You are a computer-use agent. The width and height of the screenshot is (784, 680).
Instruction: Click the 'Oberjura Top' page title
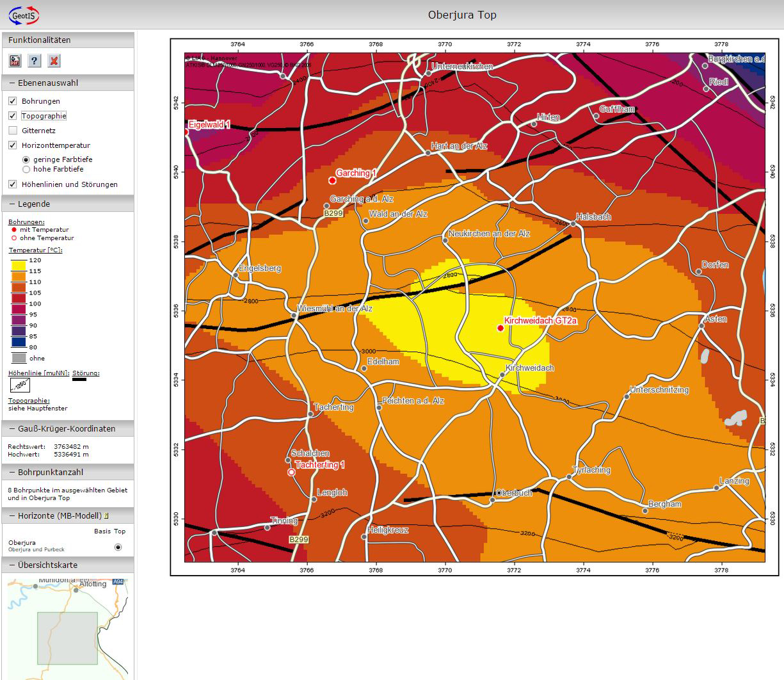pyautogui.click(x=462, y=15)
